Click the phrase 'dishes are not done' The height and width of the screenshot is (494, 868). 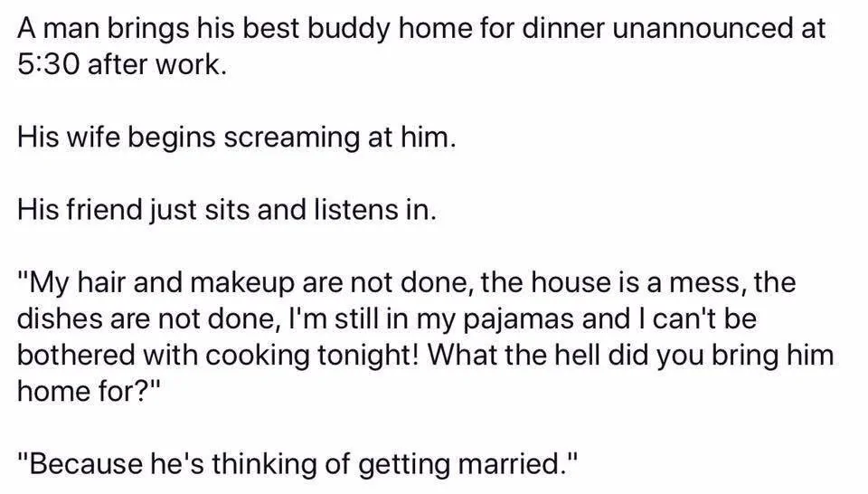tap(144, 319)
